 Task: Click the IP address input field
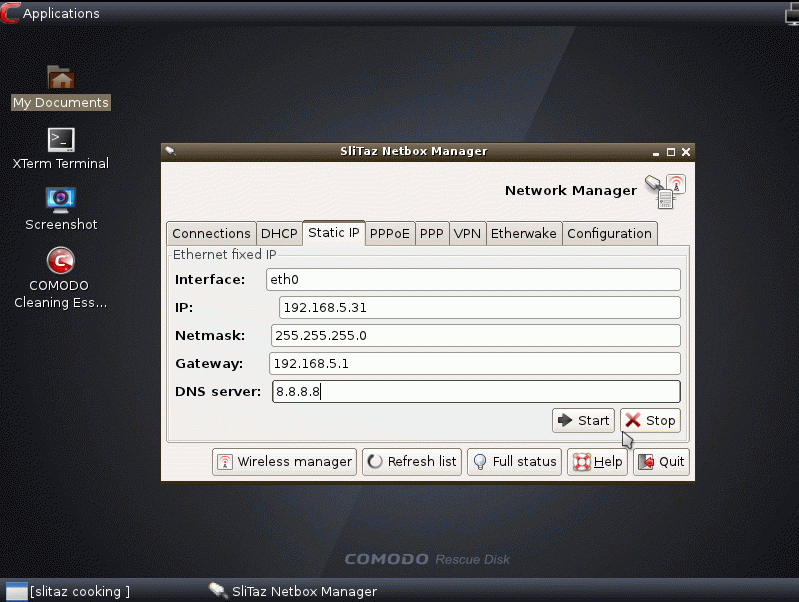click(480, 307)
